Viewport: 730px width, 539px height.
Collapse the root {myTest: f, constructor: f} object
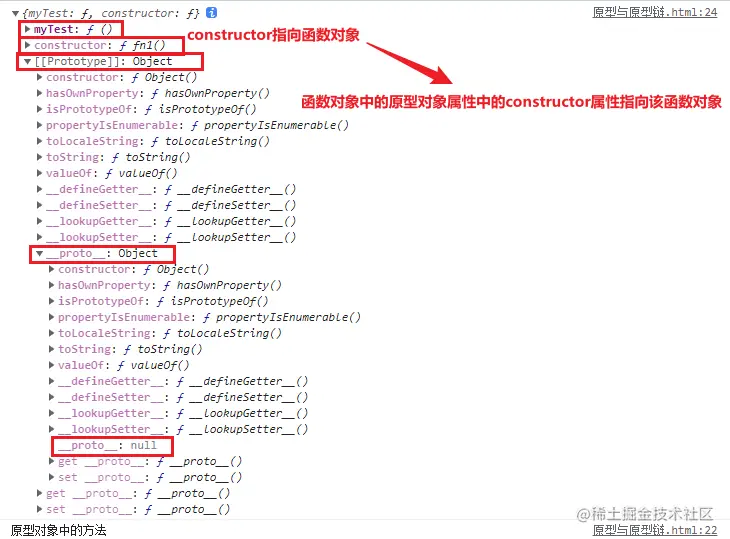[x=15, y=13]
